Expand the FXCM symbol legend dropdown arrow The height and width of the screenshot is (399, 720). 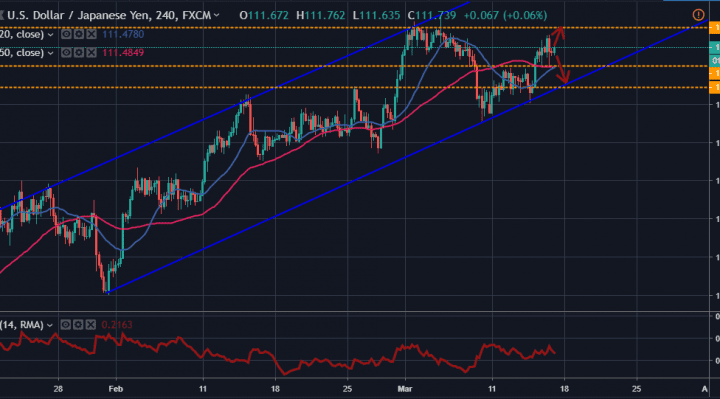[216, 16]
